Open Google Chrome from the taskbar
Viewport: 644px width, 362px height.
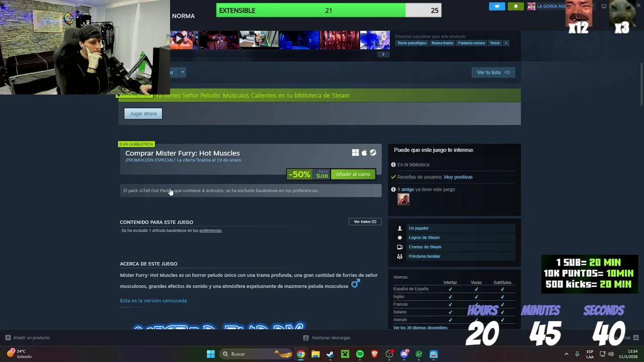click(300, 354)
